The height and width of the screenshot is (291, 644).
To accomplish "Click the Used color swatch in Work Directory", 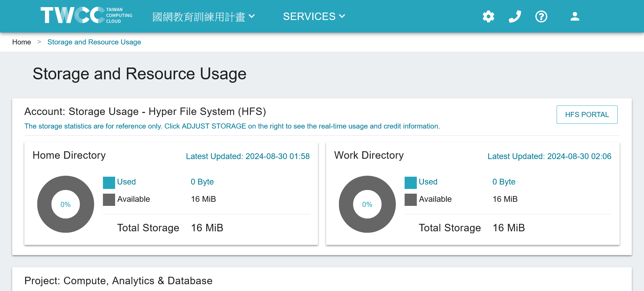I will click(x=411, y=183).
